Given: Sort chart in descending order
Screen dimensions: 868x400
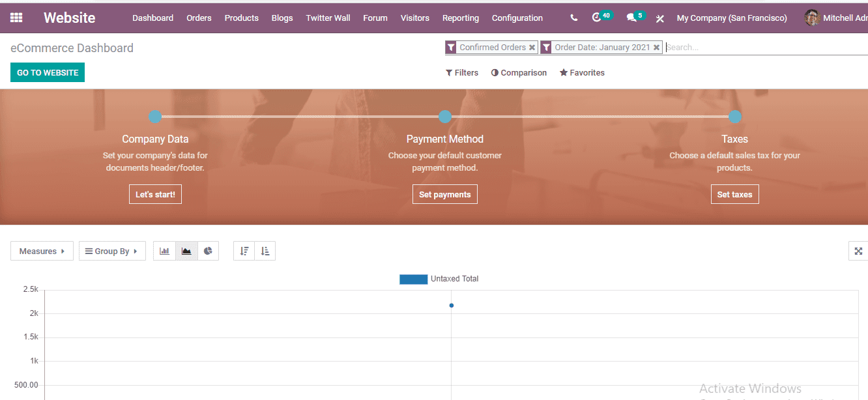Looking at the screenshot, I should coord(244,251).
